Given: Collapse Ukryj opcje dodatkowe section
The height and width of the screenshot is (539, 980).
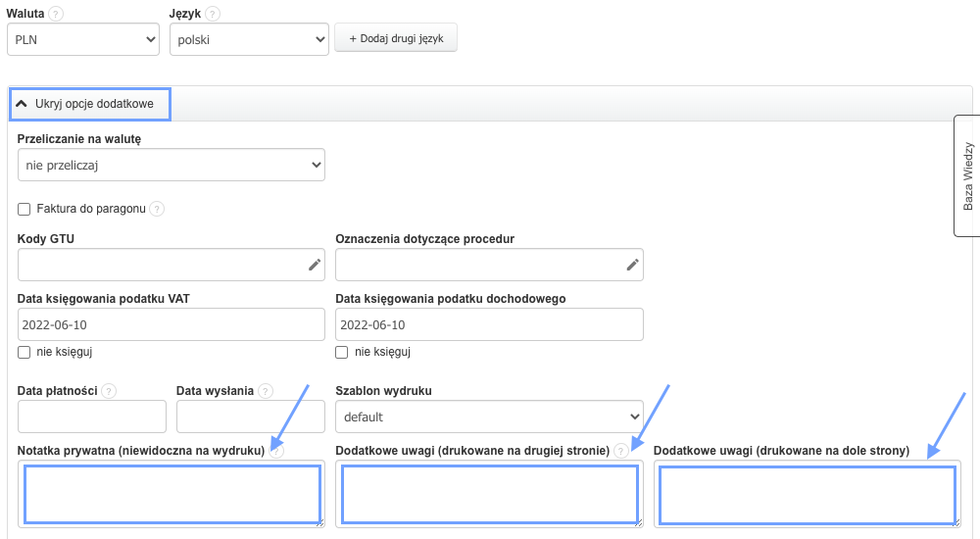Looking at the screenshot, I should tap(90, 104).
